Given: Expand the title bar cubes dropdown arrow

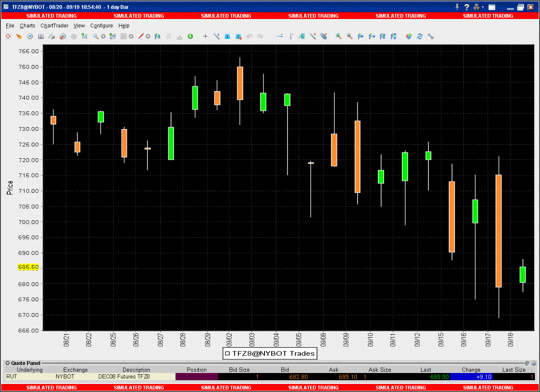Looking at the screenshot, I should click(483, 7).
